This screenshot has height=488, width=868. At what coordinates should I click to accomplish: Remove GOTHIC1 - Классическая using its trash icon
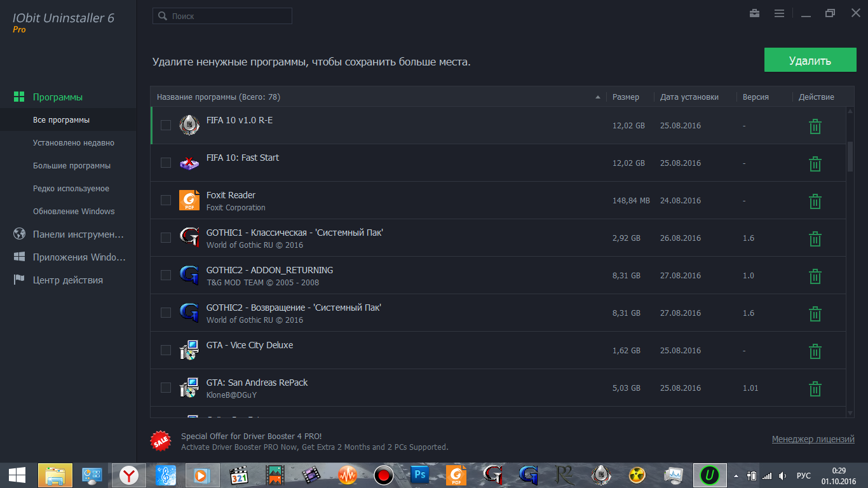815,239
